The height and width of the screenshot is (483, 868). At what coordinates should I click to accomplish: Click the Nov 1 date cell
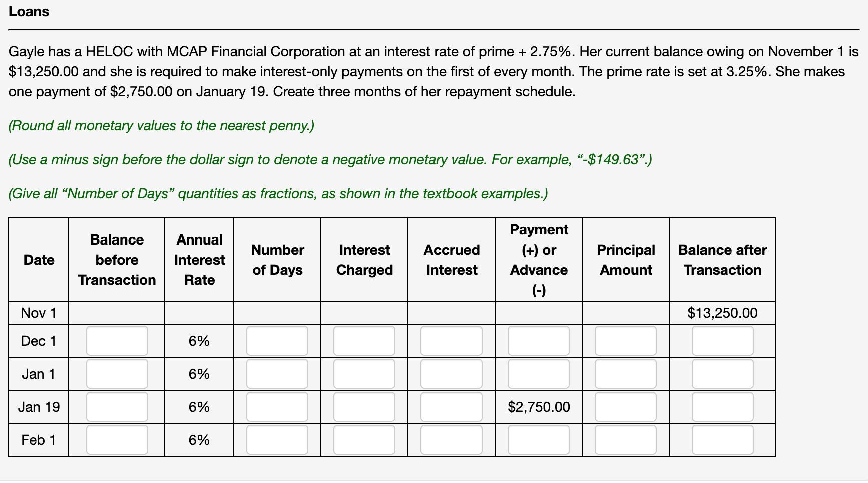[x=38, y=313]
